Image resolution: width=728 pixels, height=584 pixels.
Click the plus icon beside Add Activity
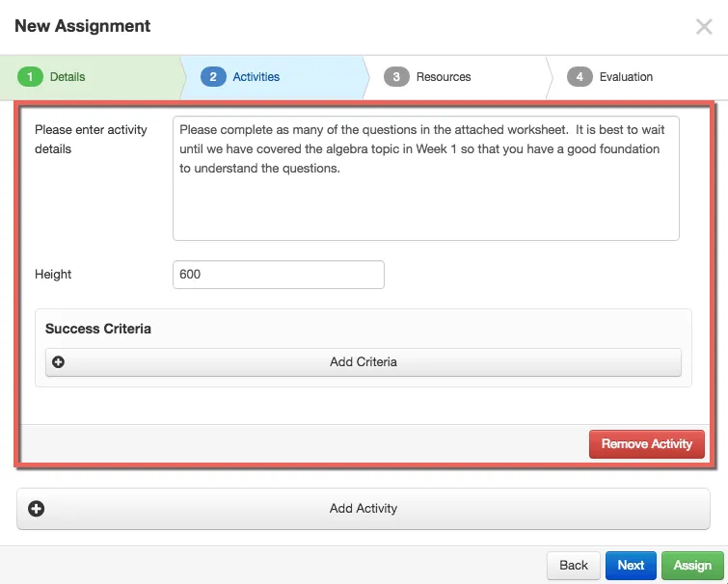click(37, 509)
